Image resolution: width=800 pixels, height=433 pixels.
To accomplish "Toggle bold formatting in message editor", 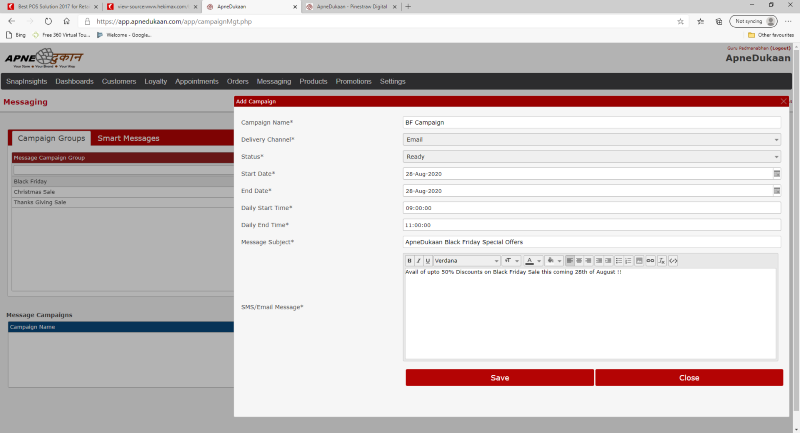I will point(409,261).
